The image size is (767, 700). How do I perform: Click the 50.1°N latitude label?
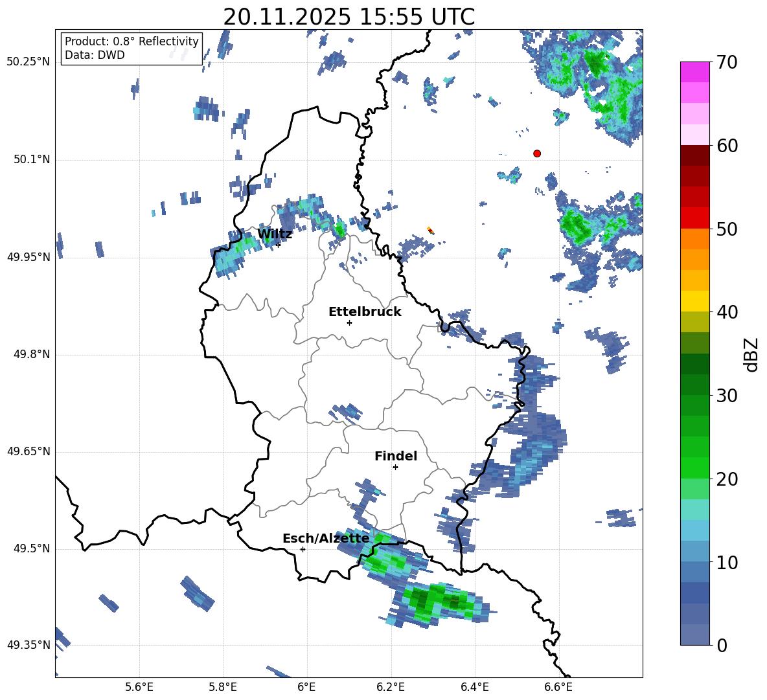click(x=31, y=160)
